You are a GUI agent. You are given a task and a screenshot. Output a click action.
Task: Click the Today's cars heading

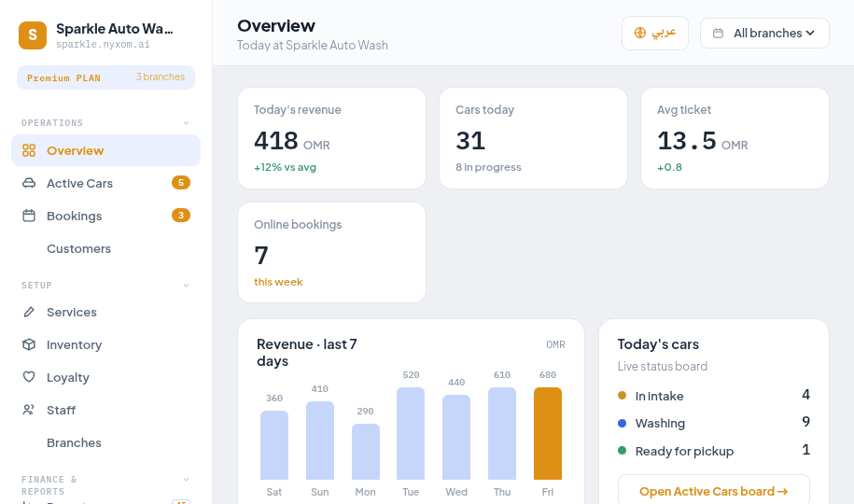pos(658,344)
